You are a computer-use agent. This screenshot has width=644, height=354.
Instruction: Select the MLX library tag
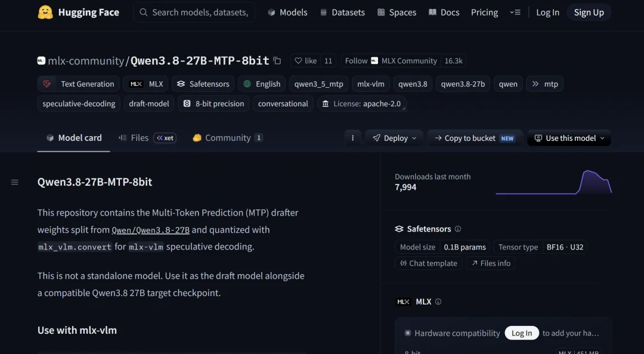146,84
